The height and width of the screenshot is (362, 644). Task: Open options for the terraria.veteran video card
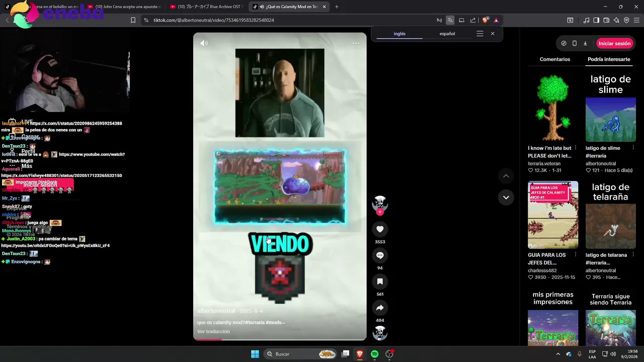coord(576,148)
